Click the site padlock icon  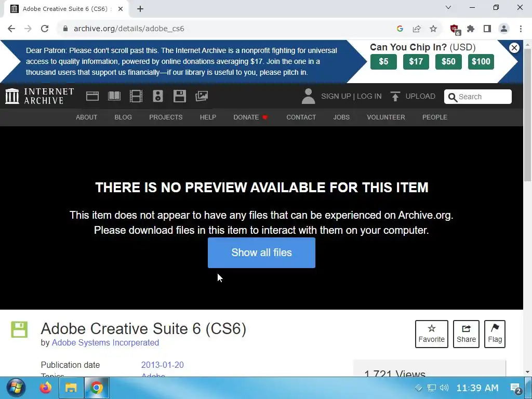(x=65, y=29)
